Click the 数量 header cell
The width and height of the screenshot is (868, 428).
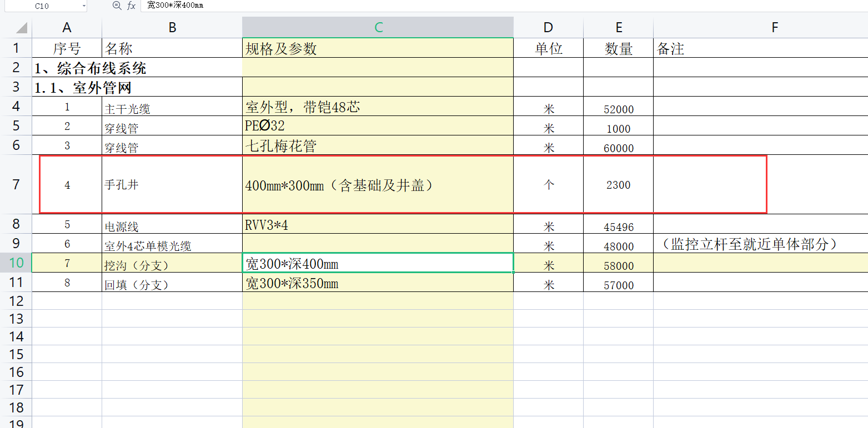619,48
